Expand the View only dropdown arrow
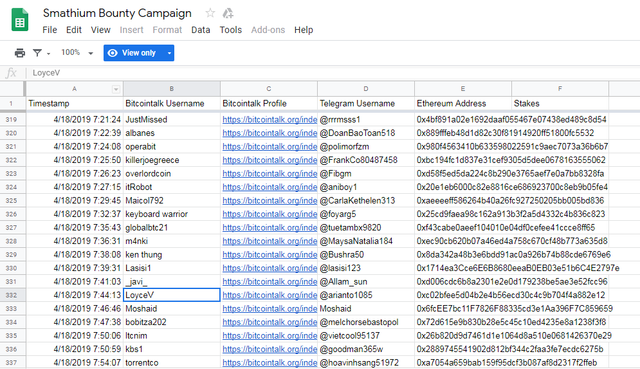640x369 pixels. [x=169, y=53]
